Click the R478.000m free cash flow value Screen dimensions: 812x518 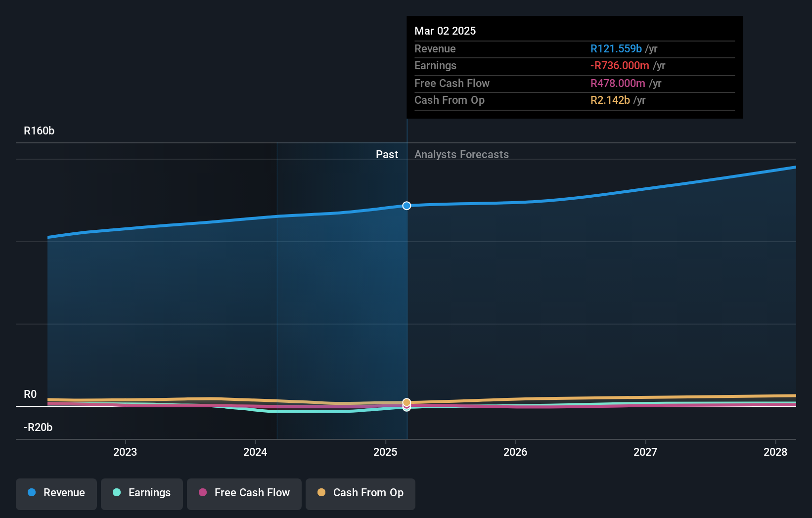(x=618, y=84)
